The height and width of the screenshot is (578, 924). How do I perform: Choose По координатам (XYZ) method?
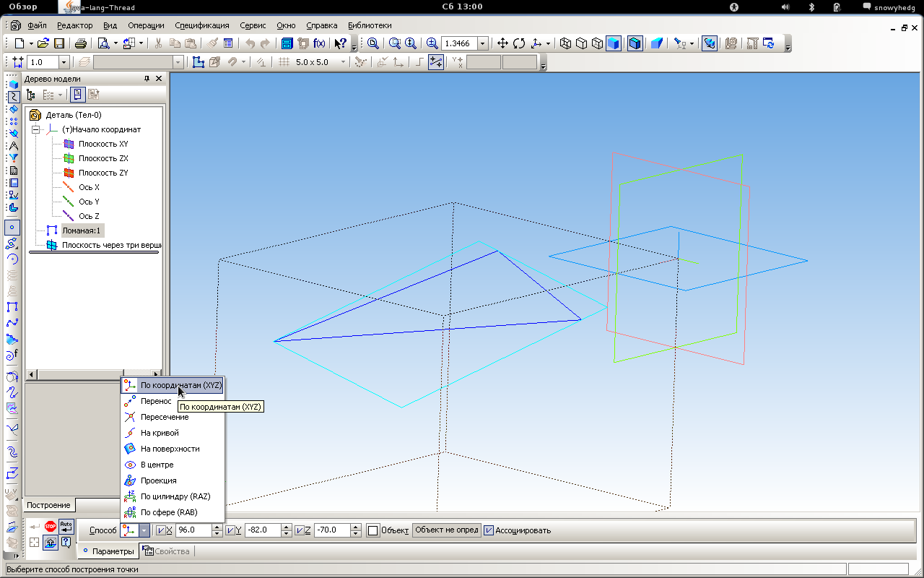point(173,385)
